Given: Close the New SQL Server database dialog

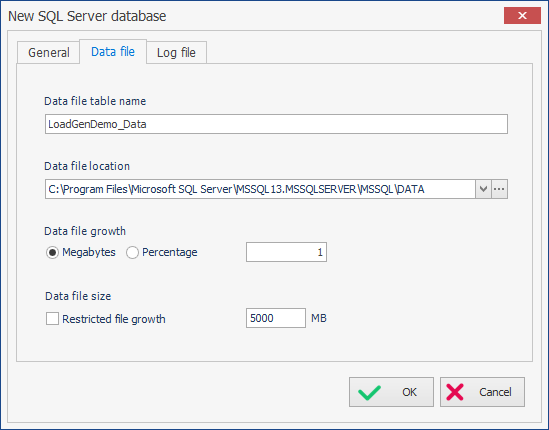Looking at the screenshot, I should [x=522, y=15].
